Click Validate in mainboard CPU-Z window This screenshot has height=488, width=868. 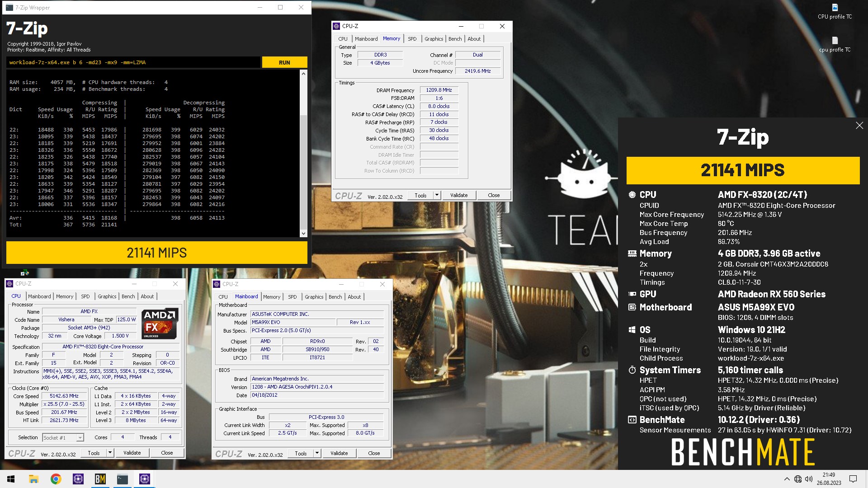click(339, 453)
